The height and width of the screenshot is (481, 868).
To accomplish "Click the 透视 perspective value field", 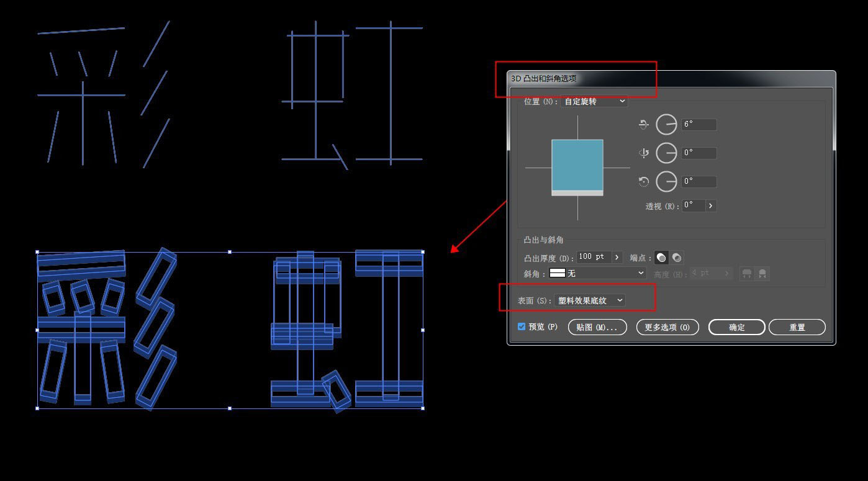I will [694, 205].
